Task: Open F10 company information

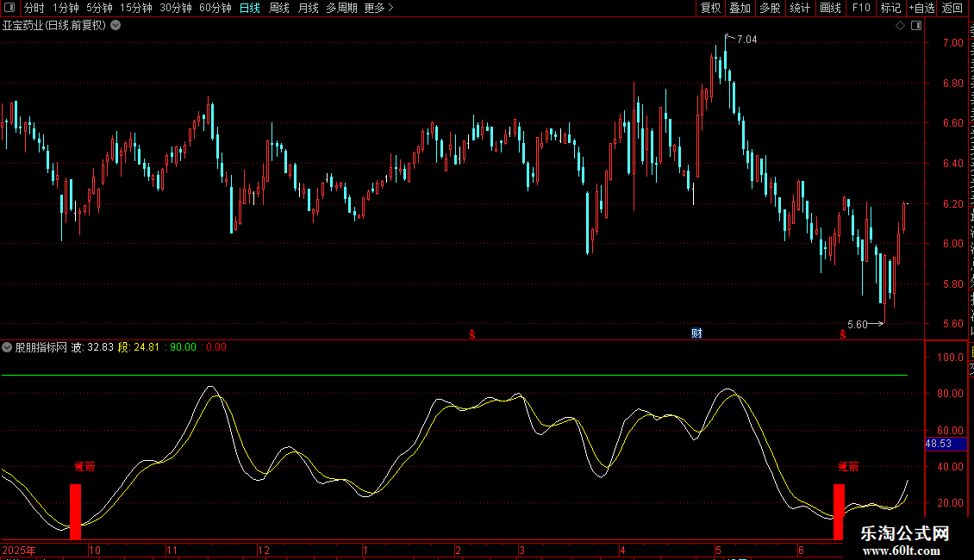Action: click(860, 8)
